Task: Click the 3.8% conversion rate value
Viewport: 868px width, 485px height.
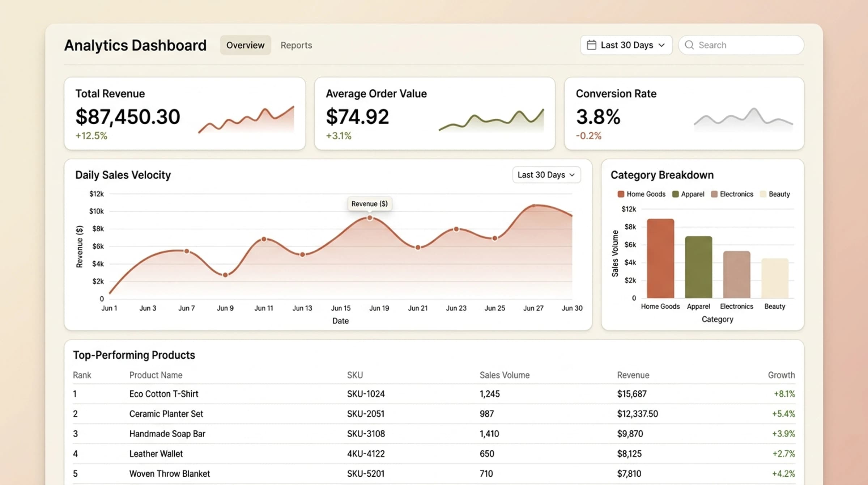Action: pyautogui.click(x=598, y=117)
